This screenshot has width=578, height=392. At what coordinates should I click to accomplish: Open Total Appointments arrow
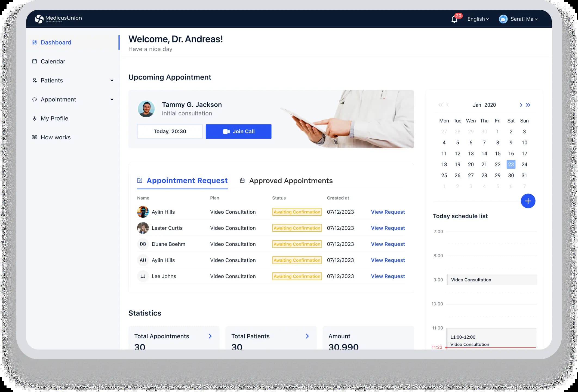coord(210,336)
